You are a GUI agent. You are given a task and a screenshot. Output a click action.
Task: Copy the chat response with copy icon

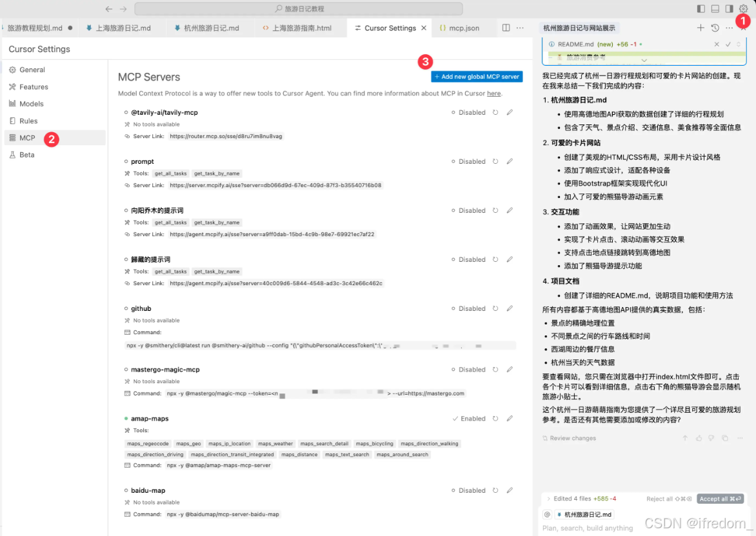(x=724, y=438)
